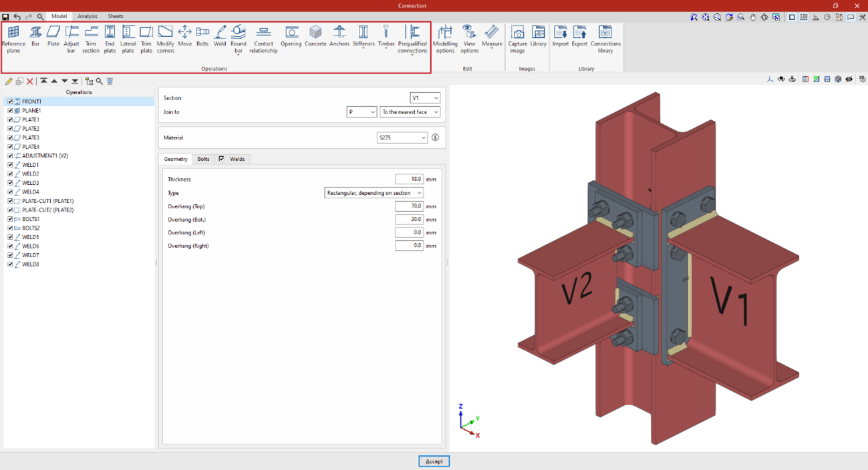The height and width of the screenshot is (470, 868).
Task: Open the Type Rectangular dropdown
Action: [374, 193]
